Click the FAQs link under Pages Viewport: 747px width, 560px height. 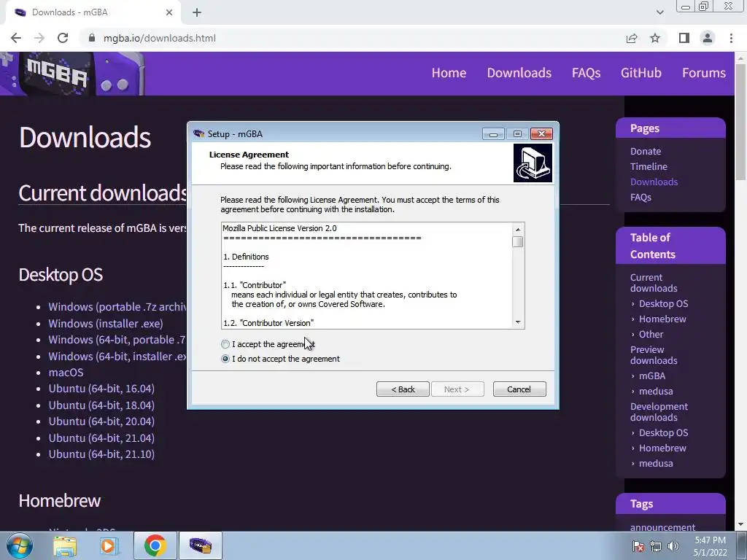[x=640, y=197]
